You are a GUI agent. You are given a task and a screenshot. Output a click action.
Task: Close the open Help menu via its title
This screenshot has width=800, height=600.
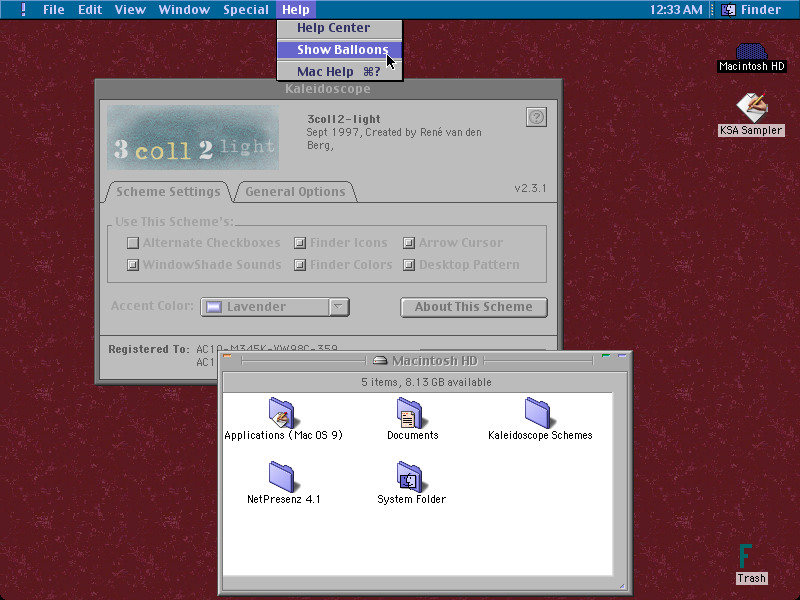pos(296,9)
